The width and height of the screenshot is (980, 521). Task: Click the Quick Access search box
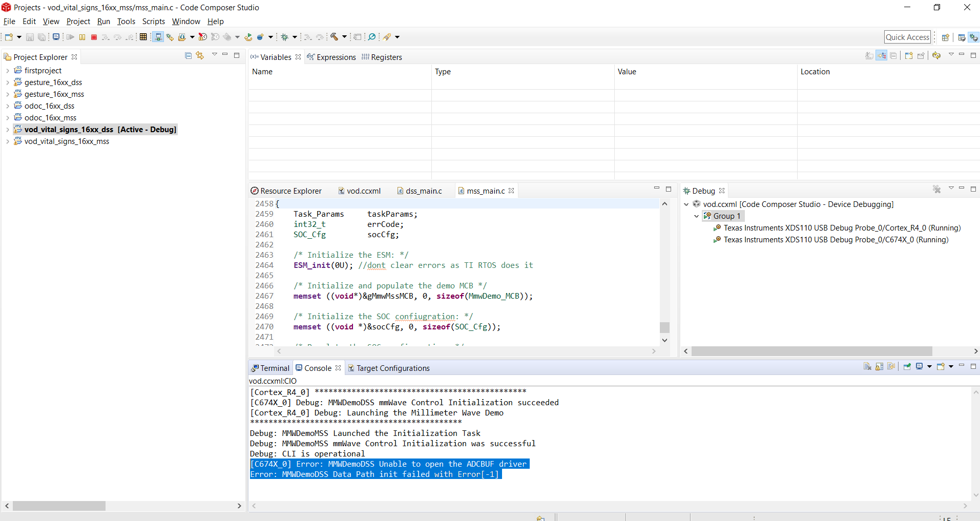(x=907, y=37)
